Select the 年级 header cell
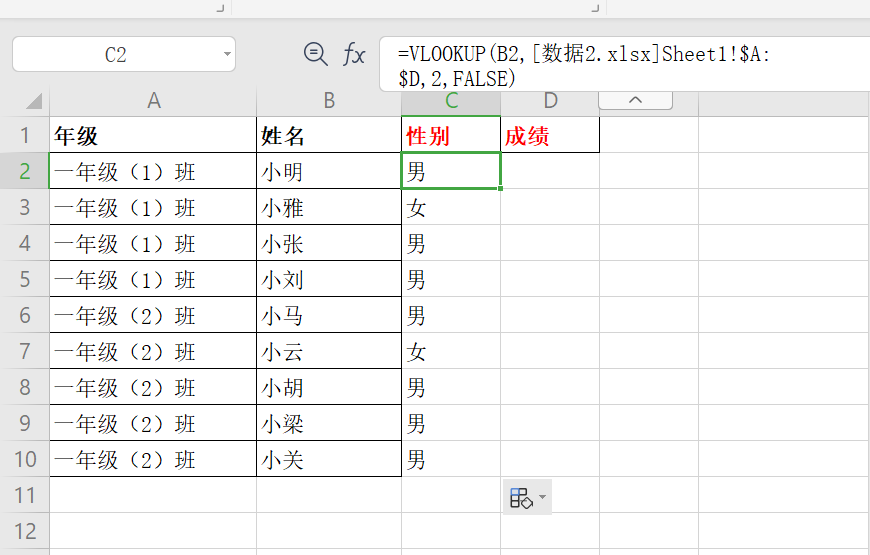The image size is (870, 555). [x=153, y=135]
